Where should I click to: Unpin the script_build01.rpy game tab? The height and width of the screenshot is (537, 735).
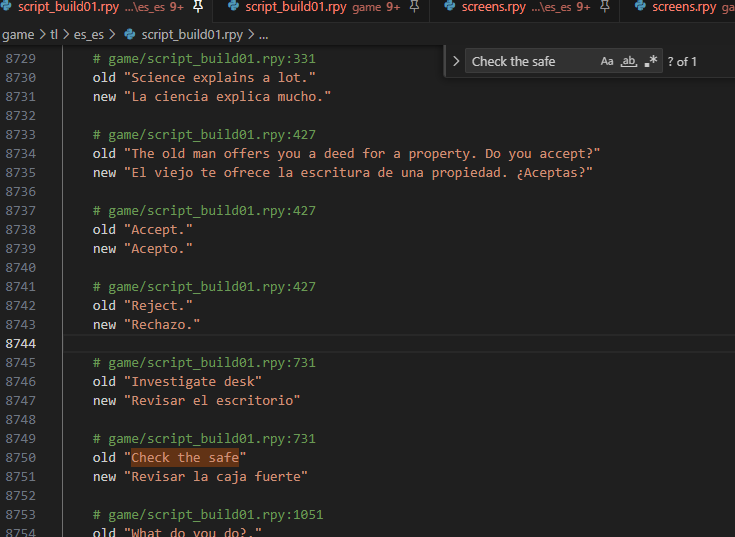tap(414, 7)
